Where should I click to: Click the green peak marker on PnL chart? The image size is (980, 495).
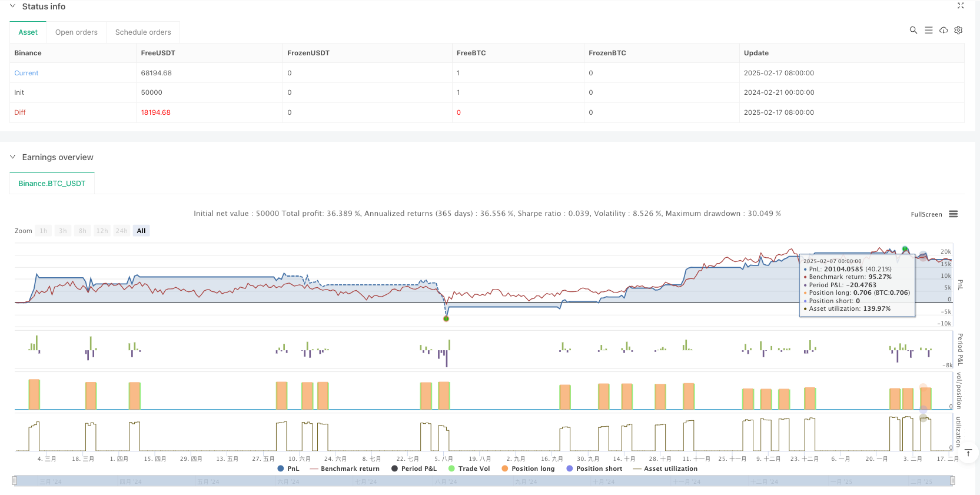click(x=905, y=249)
